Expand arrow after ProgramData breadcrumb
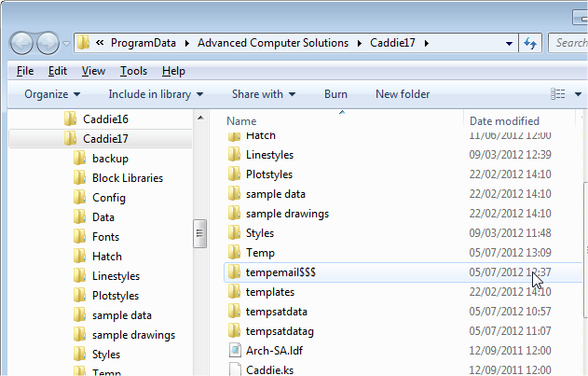This screenshot has height=376, width=588. pos(186,44)
